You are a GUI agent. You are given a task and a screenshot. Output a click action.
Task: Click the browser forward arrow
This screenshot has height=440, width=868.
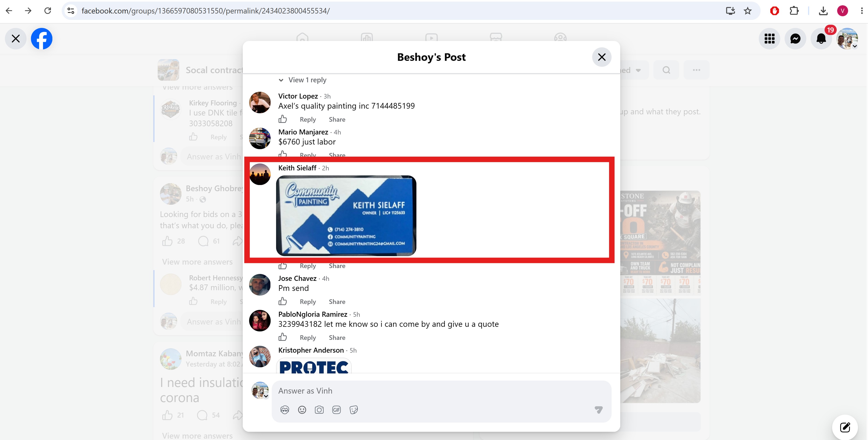pos(28,11)
